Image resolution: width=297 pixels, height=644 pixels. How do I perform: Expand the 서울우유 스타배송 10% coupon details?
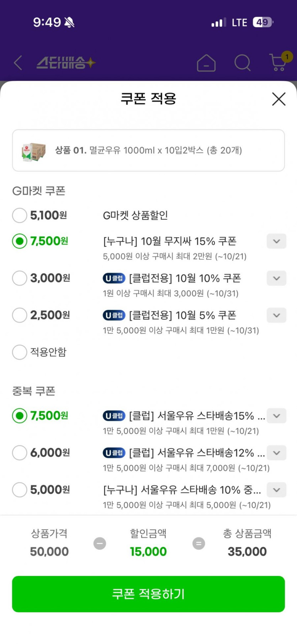276,490
